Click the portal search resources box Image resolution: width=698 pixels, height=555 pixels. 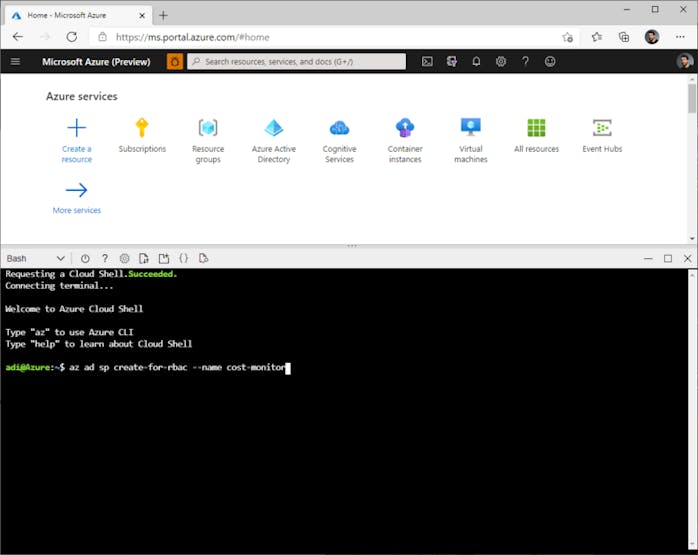tap(296, 61)
